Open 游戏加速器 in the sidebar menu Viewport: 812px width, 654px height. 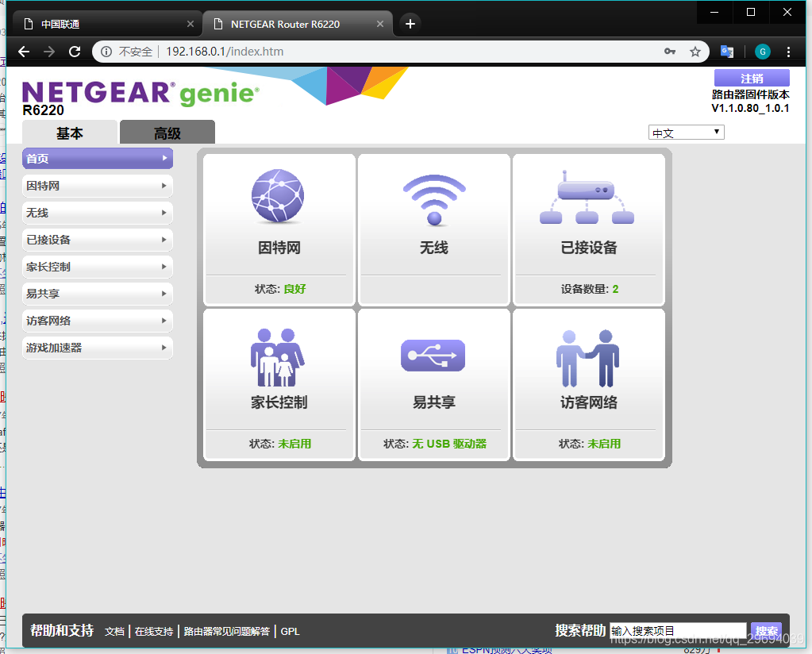coord(98,348)
